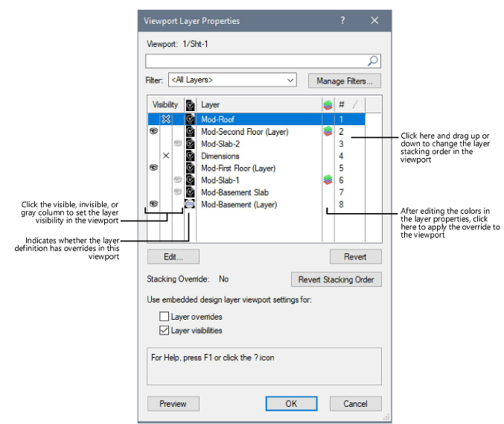Click the layer icon for Mod-Basement (Layer)
The width and height of the screenshot is (504, 424).
tap(190, 204)
